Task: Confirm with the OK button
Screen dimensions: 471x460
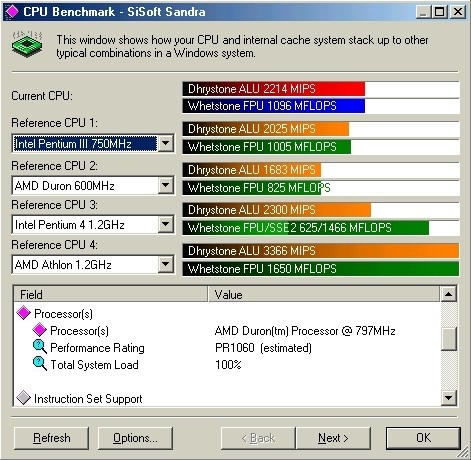Action: pyautogui.click(x=423, y=438)
